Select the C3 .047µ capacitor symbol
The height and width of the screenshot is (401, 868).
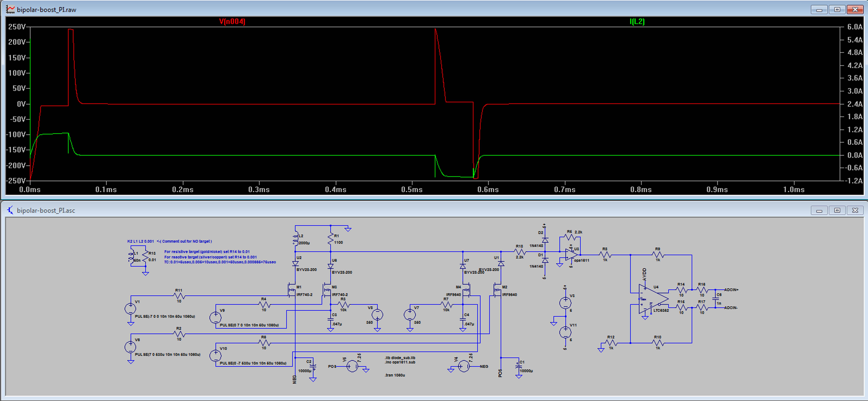[x=330, y=319]
